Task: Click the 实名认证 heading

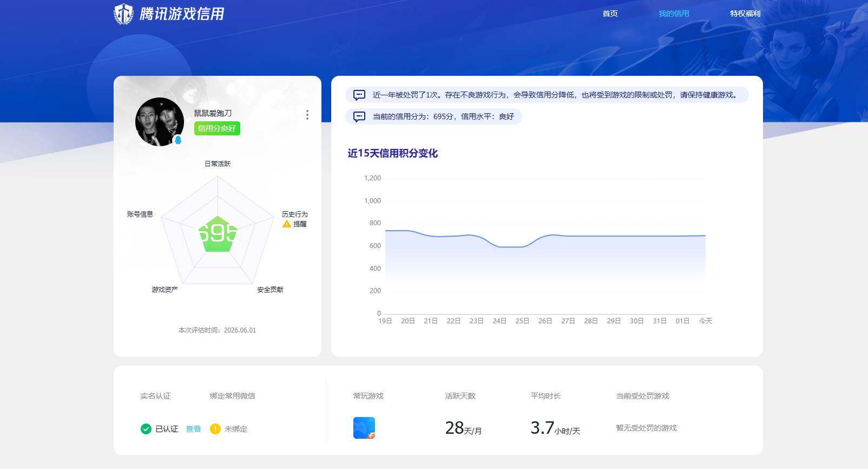Action: (x=155, y=396)
